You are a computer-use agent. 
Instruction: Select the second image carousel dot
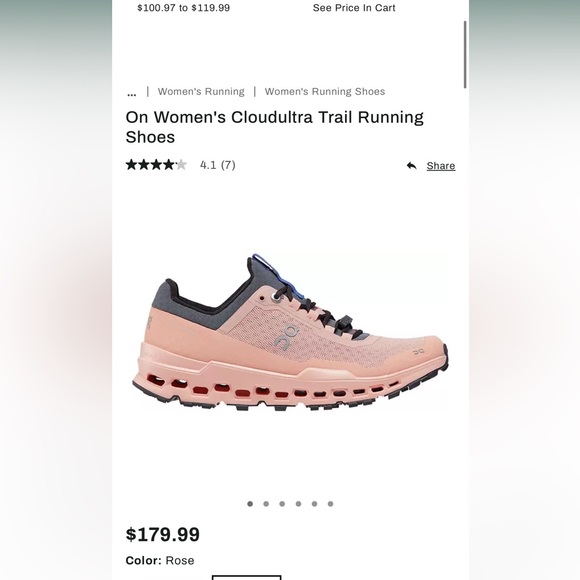point(266,504)
